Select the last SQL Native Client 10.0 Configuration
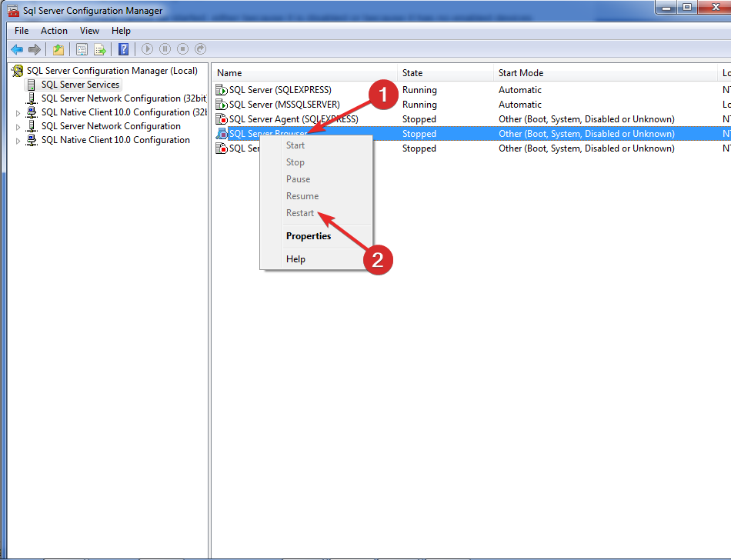This screenshot has height=560, width=731. 115,140
